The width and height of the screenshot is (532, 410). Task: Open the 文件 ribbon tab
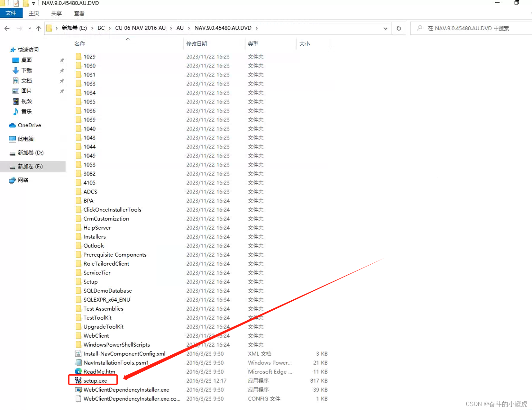(11, 13)
